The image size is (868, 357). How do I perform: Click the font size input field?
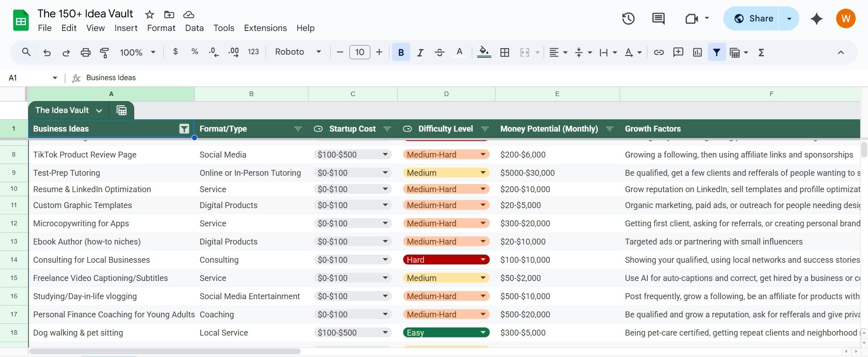tap(359, 52)
